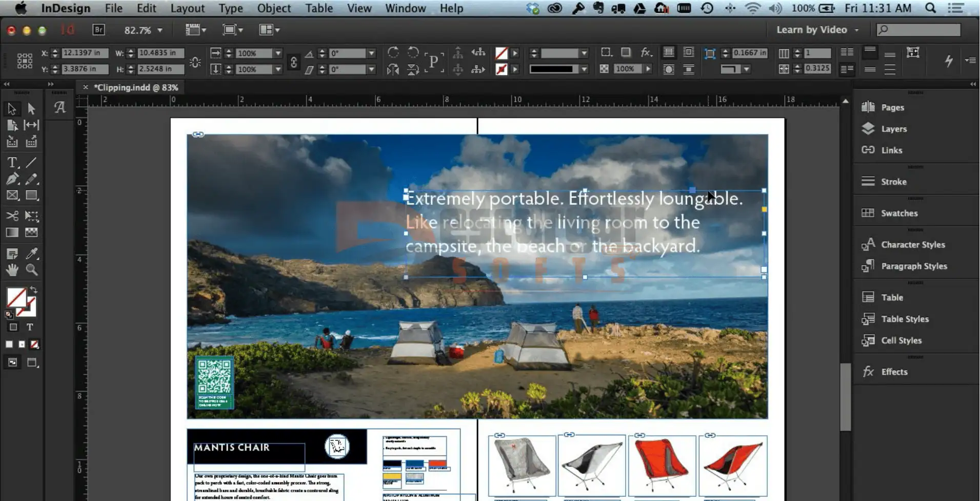Open the Screen Mode dropdown

click(x=233, y=30)
